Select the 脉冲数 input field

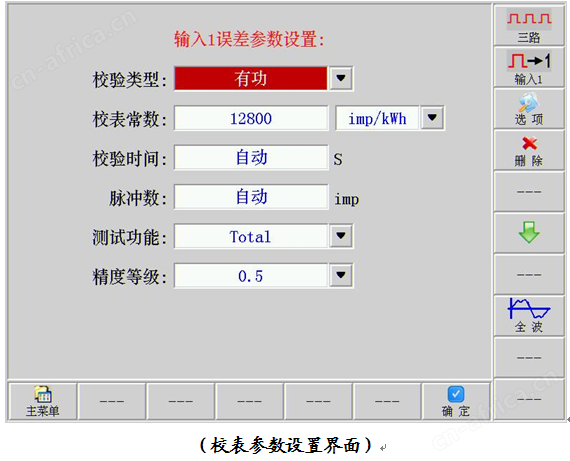251,197
